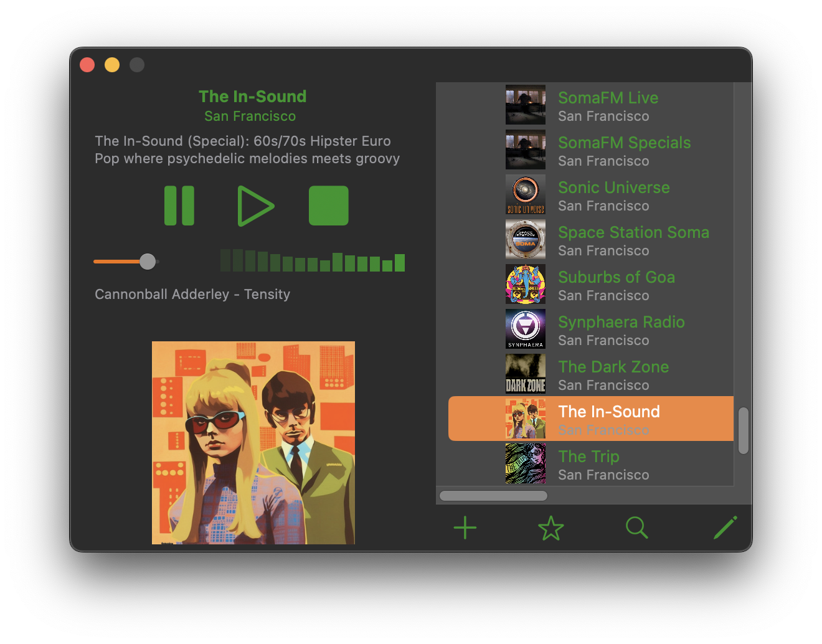
Task: Click the plus icon to add a station
Action: click(465, 528)
